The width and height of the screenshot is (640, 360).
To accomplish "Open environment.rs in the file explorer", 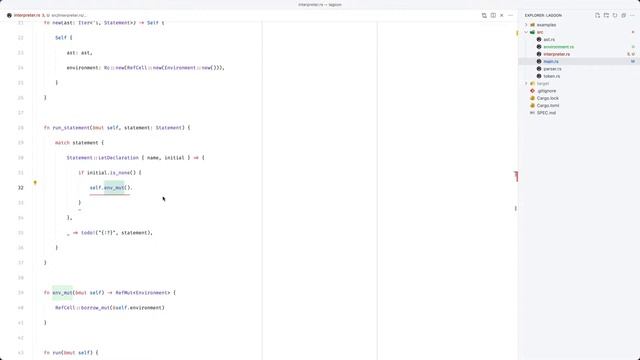I will click(x=558, y=47).
